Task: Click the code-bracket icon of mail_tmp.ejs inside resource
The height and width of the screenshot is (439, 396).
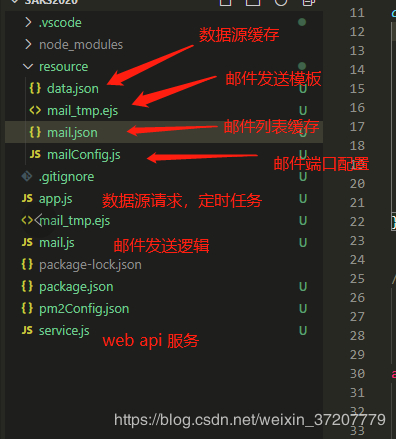Action: pos(35,110)
